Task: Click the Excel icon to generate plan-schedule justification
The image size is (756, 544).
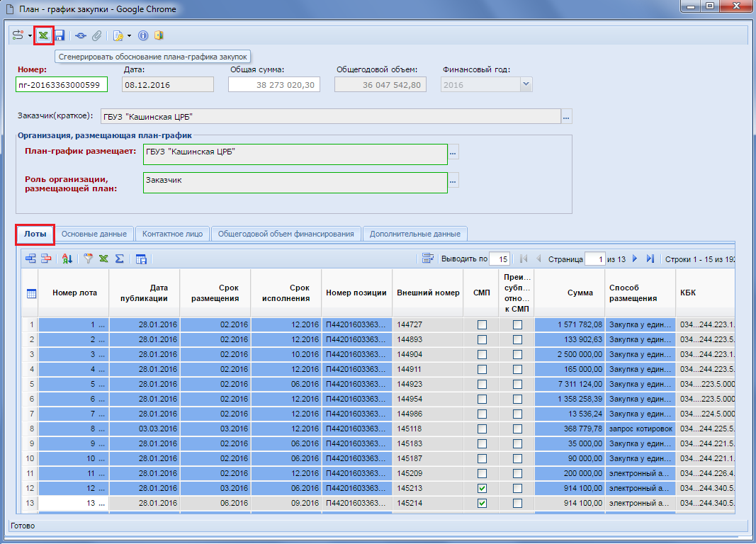Action: [x=44, y=35]
